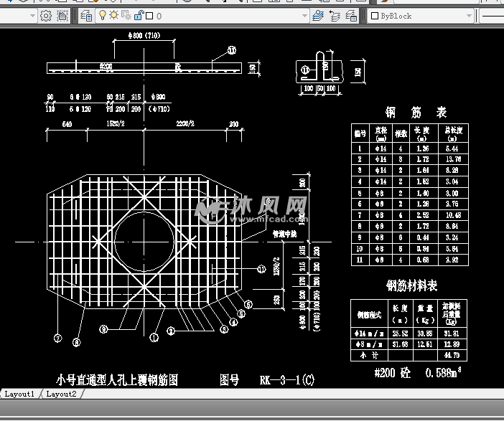The image size is (504, 421).
Task: Select the #200 砼 0.588m³ note
Action: 418,373
